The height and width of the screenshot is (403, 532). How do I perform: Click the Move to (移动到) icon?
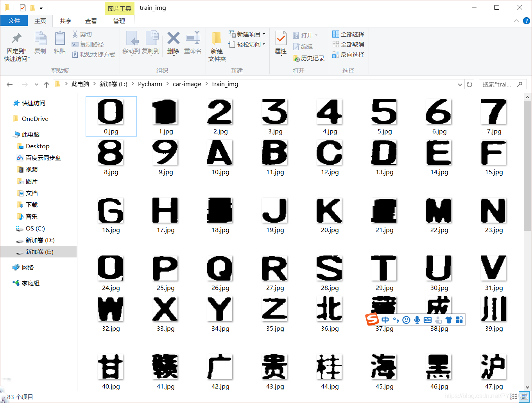click(x=132, y=44)
